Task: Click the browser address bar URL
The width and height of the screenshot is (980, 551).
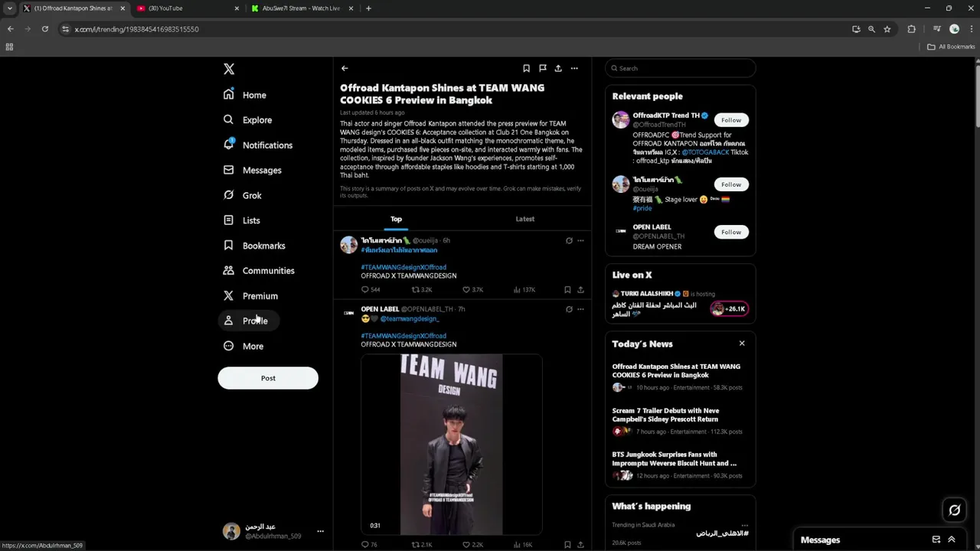Action: pos(136,29)
